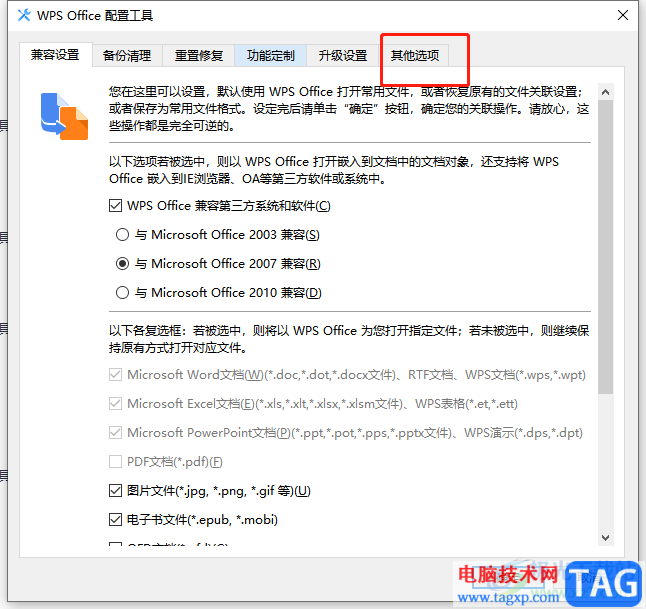The height and width of the screenshot is (609, 646).
Task: Click the WPS configuration tool title icon
Action: tap(24, 15)
